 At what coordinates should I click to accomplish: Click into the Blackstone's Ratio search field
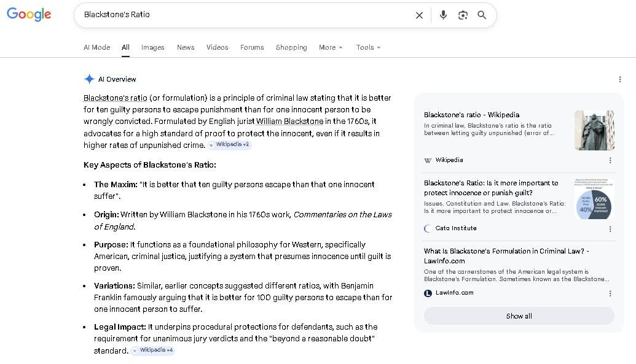243,15
